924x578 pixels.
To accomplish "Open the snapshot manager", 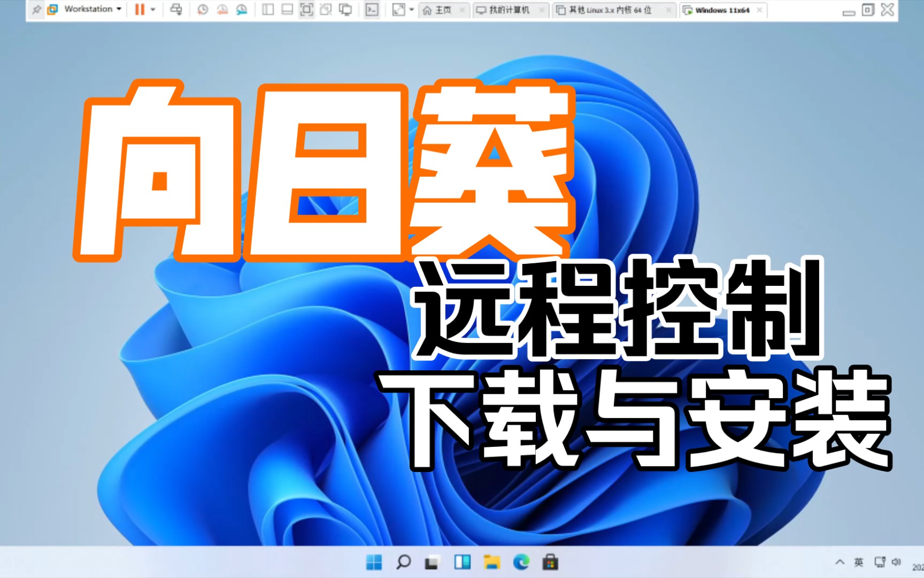I will [x=242, y=10].
